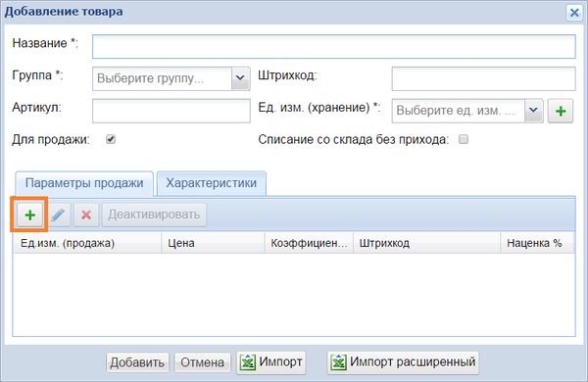Close the Добавление товара dialog

tap(574, 13)
